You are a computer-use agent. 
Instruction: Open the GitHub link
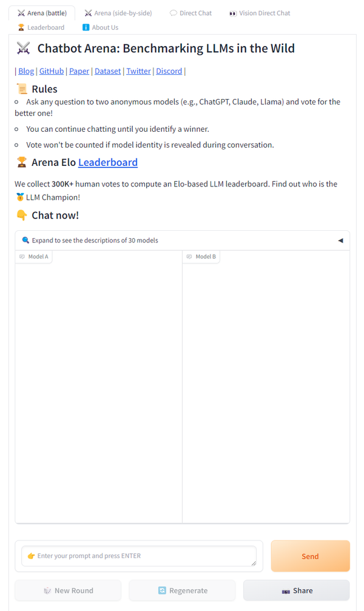[52, 71]
